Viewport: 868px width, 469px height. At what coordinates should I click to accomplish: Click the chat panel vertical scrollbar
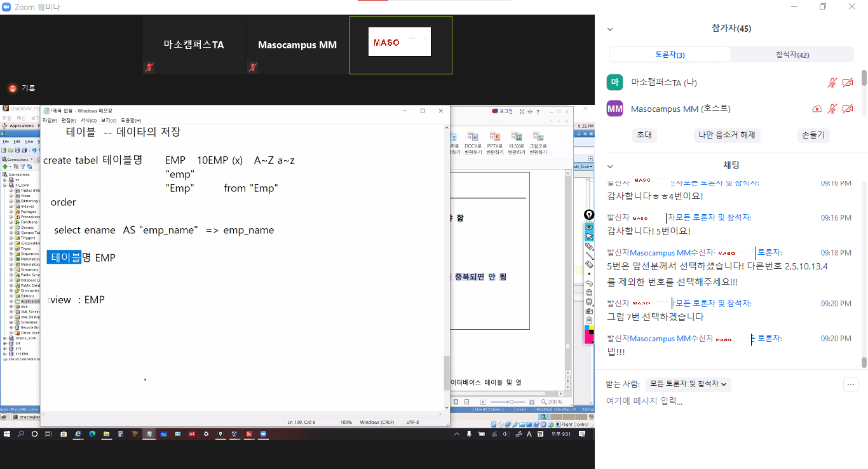(x=864, y=273)
